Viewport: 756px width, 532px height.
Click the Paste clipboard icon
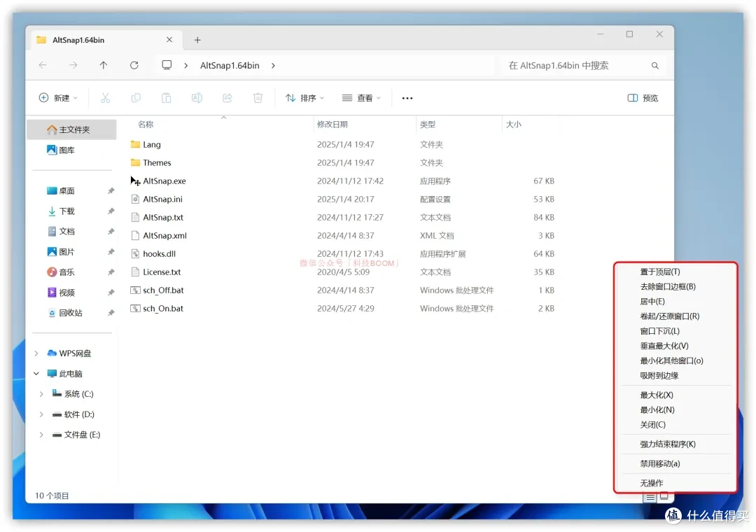(167, 98)
